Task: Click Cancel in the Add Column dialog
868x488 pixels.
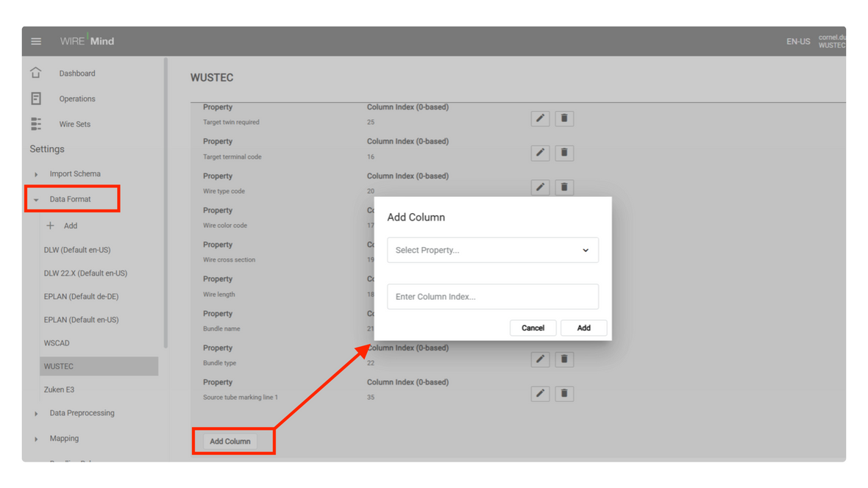Action: point(533,328)
